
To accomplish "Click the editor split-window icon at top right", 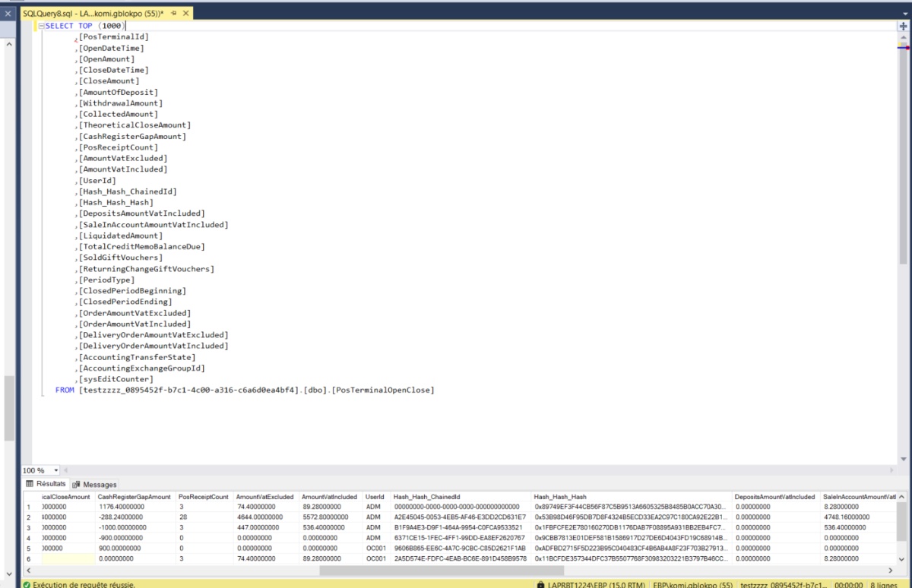I will pos(903,26).
